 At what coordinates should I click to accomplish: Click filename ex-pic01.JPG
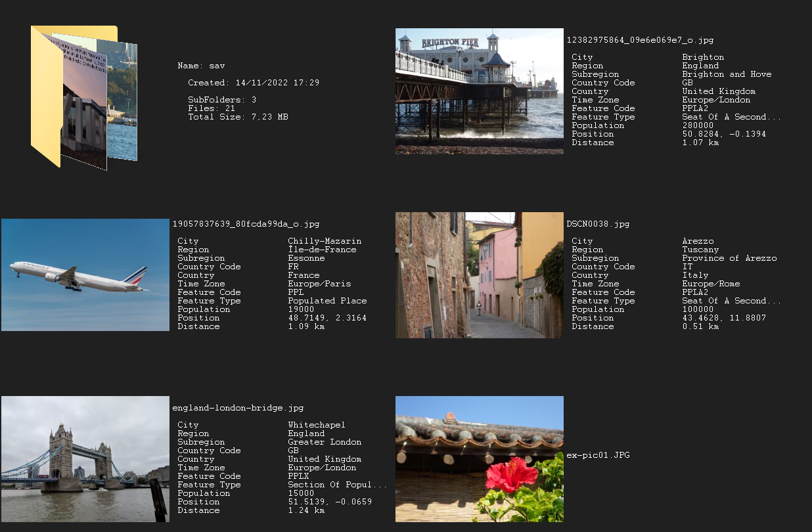pyautogui.click(x=598, y=454)
